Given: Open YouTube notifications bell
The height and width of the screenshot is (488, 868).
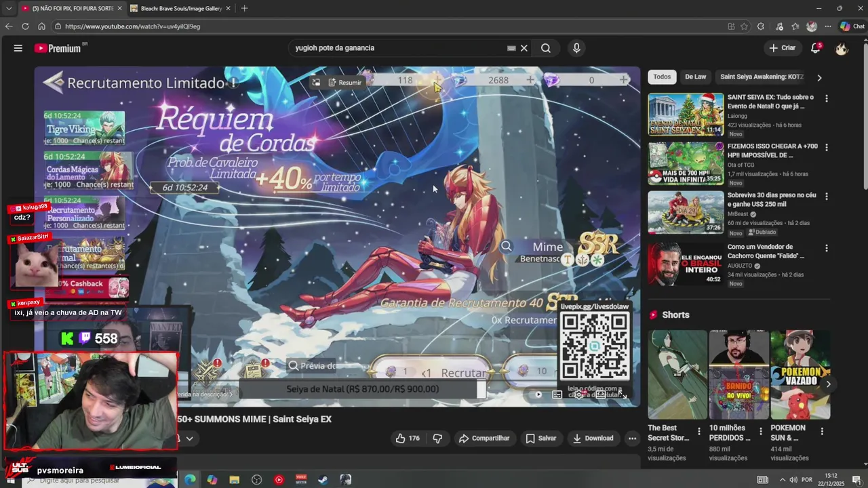Looking at the screenshot, I should tap(816, 48).
